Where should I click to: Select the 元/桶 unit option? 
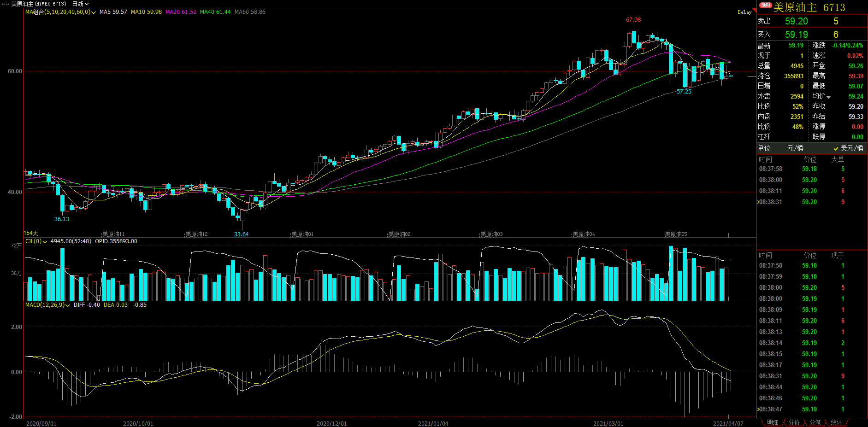point(795,148)
